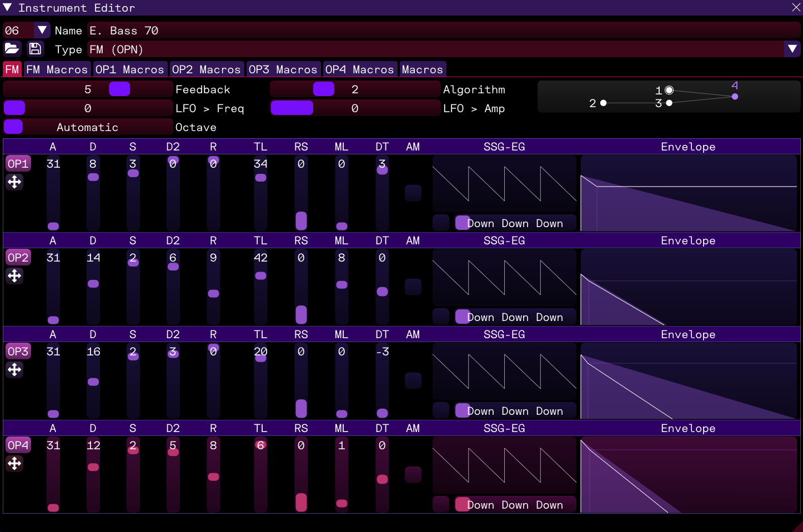Toggle OP4 AM checkbox
The height and width of the screenshot is (532, 803).
pyautogui.click(x=413, y=475)
